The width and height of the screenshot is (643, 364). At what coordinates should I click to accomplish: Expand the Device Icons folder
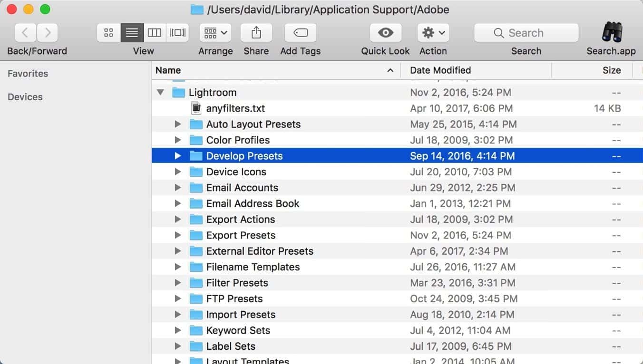(x=178, y=172)
